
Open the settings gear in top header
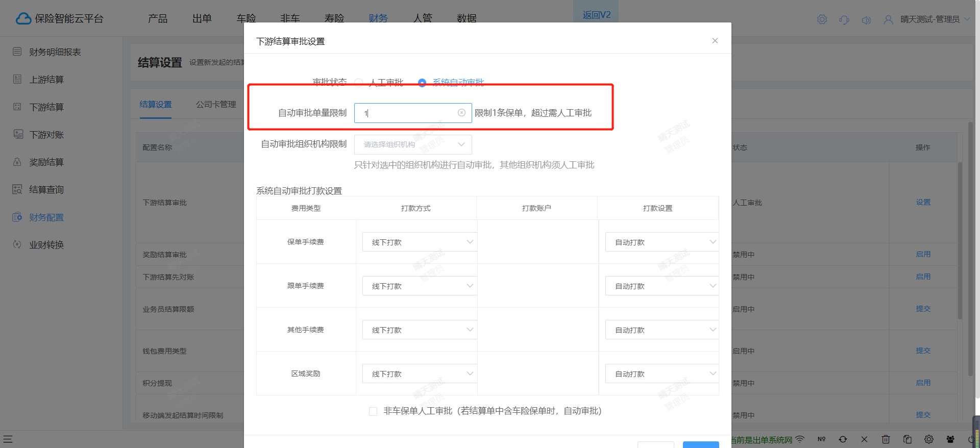click(x=822, y=19)
